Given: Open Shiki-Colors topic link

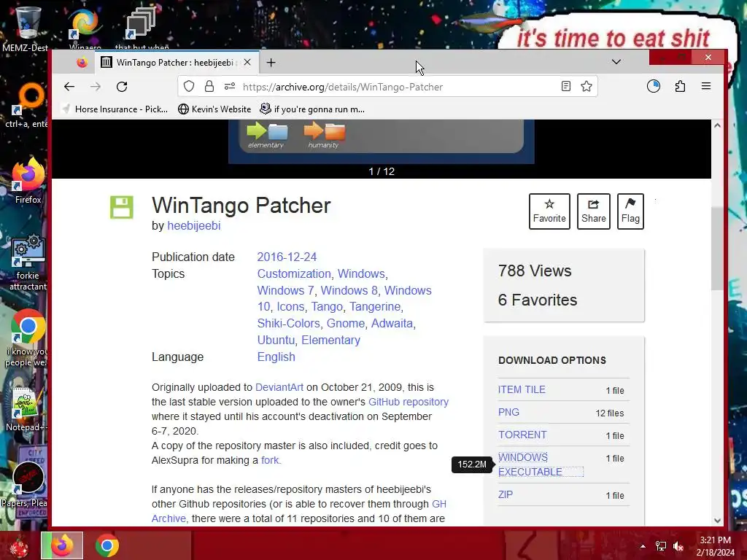Looking at the screenshot, I should pyautogui.click(x=288, y=323).
